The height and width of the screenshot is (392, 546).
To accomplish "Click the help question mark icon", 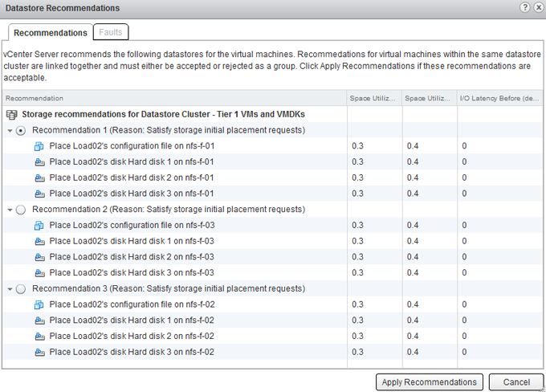I will coord(525,7).
